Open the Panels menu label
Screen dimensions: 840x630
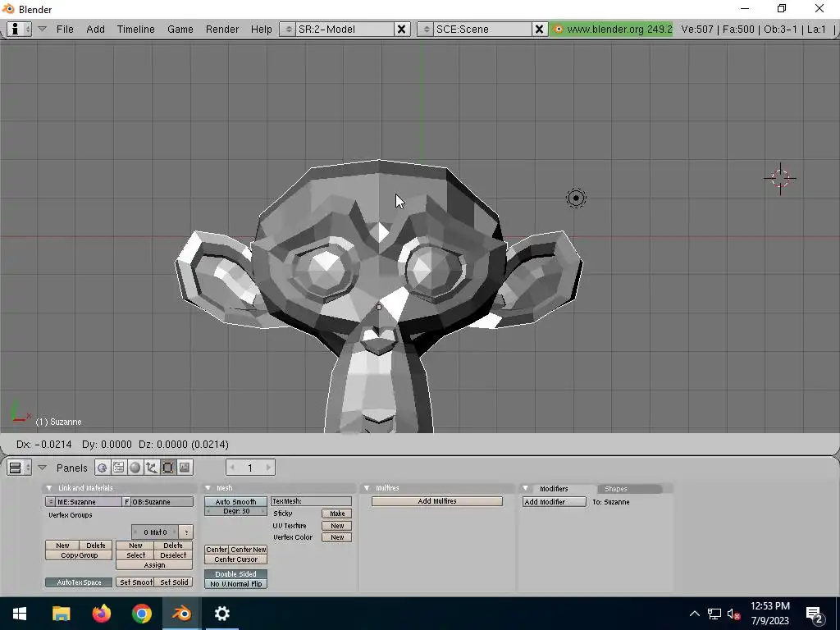(71, 468)
